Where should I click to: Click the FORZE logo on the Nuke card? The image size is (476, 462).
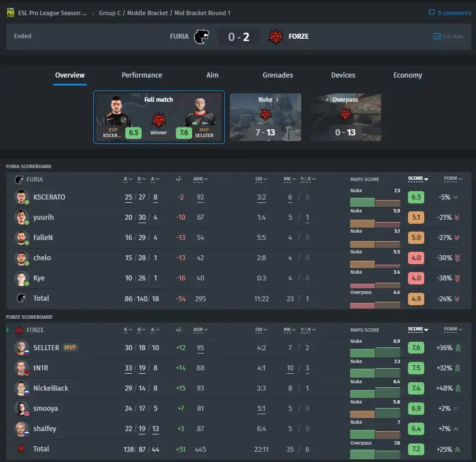tap(265, 115)
